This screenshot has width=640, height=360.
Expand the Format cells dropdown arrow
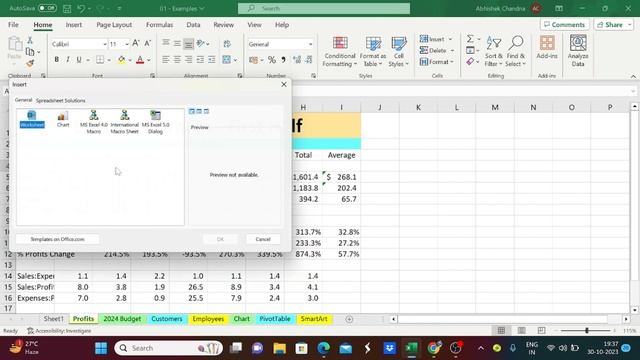(x=452, y=62)
